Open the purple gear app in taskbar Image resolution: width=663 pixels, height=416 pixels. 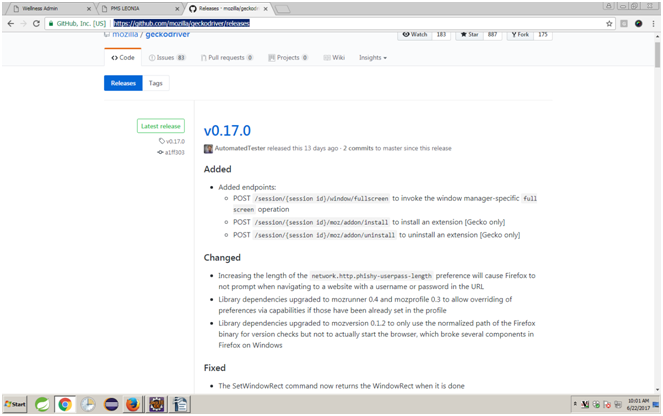pos(156,405)
